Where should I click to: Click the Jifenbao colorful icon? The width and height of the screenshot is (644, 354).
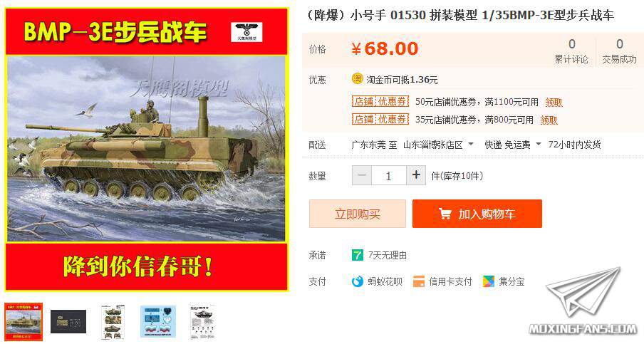pos(488,282)
